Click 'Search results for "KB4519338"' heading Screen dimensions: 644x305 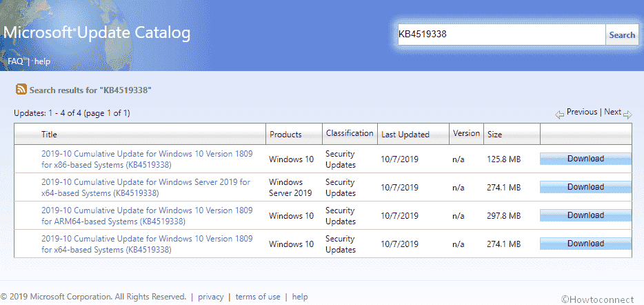click(x=90, y=90)
